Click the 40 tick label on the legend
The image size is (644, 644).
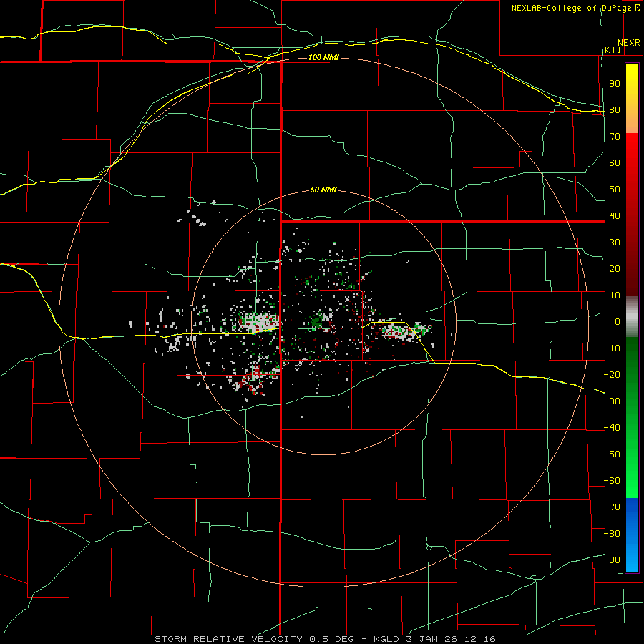pyautogui.click(x=615, y=215)
